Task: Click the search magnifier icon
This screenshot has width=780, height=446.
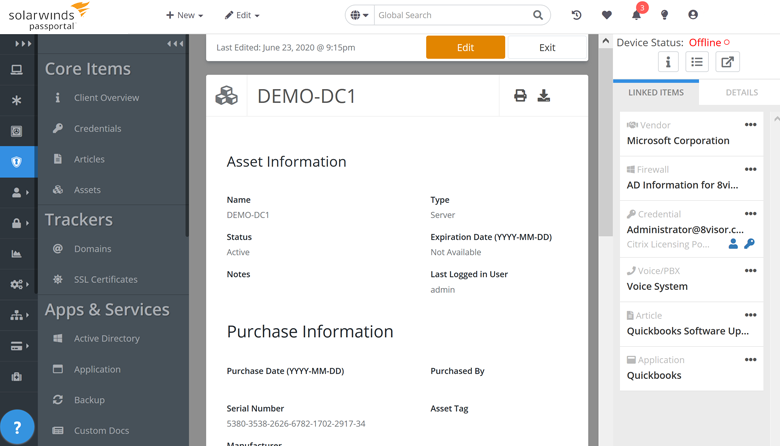Action: tap(538, 15)
